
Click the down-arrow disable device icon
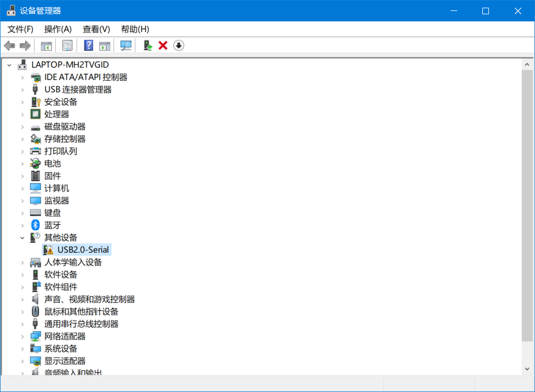pyautogui.click(x=179, y=46)
